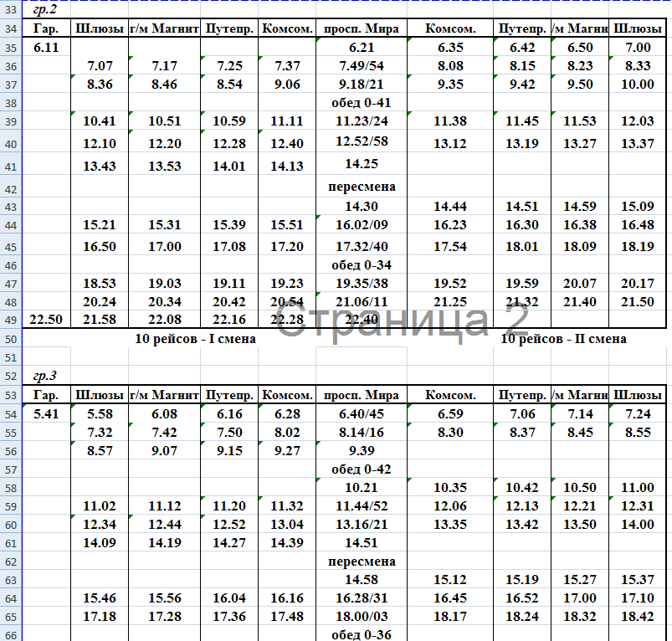Select the cell with garage time 6.11
This screenshot has width=672, height=641.
[46, 48]
